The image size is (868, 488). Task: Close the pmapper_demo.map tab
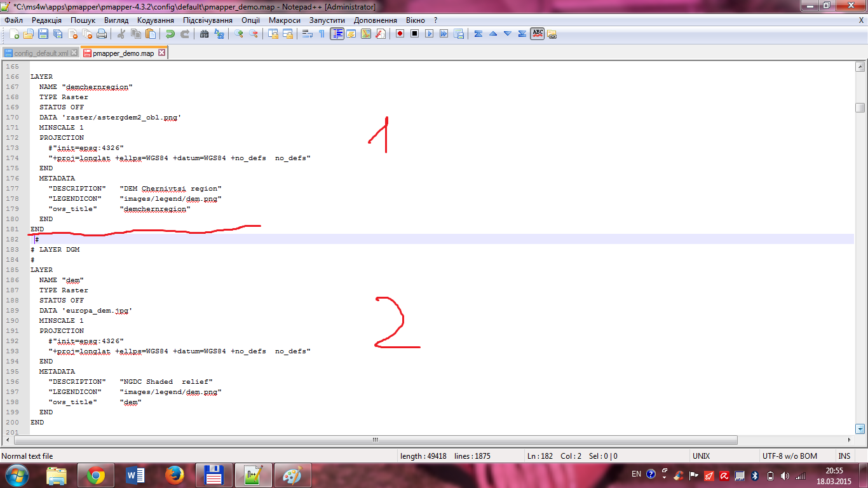[161, 53]
